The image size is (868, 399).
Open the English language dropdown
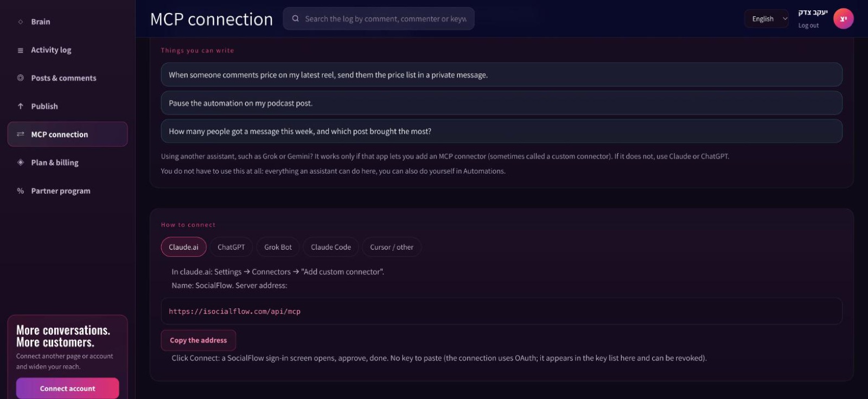[x=767, y=19]
